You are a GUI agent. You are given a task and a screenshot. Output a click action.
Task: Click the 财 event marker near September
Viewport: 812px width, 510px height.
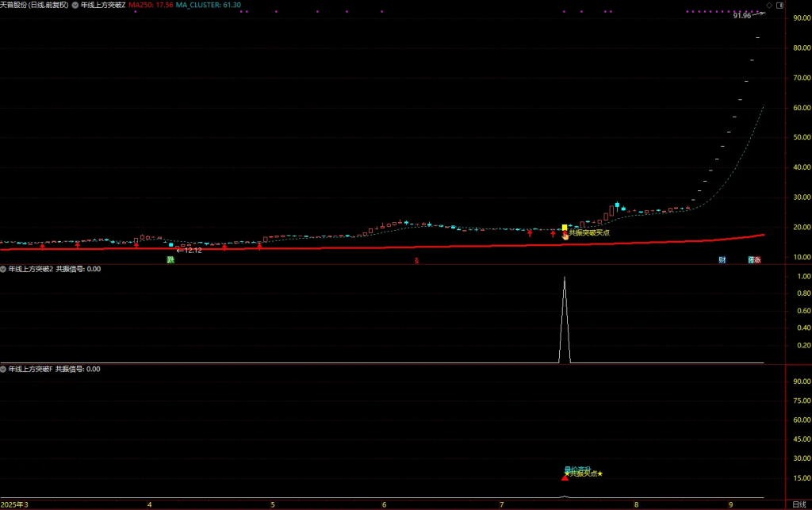[722, 259]
